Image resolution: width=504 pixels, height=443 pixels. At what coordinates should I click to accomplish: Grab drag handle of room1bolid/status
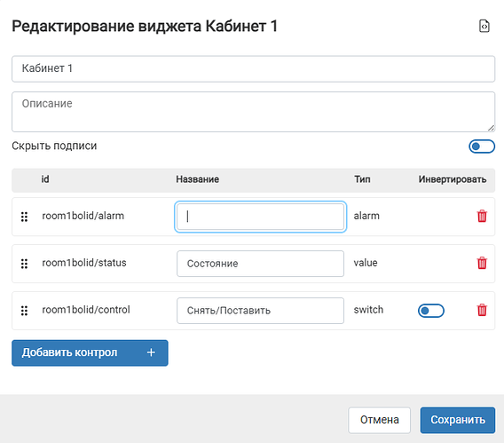click(24, 264)
